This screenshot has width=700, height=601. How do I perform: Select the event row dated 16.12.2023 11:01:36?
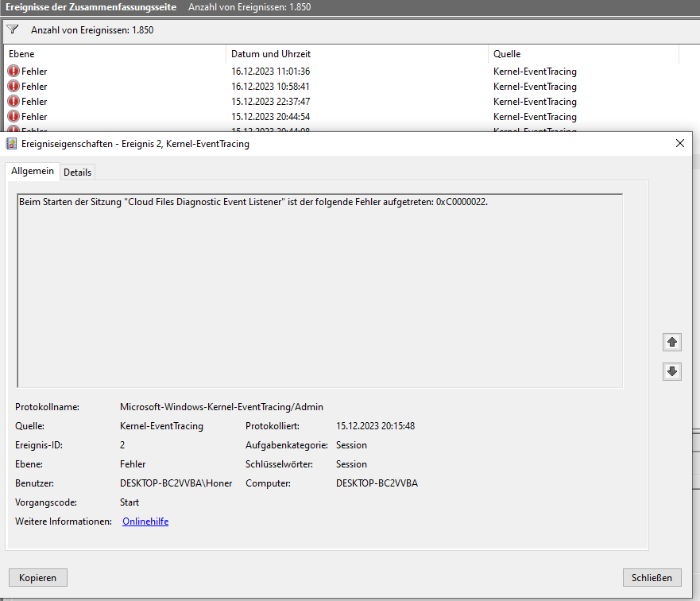click(x=352, y=72)
